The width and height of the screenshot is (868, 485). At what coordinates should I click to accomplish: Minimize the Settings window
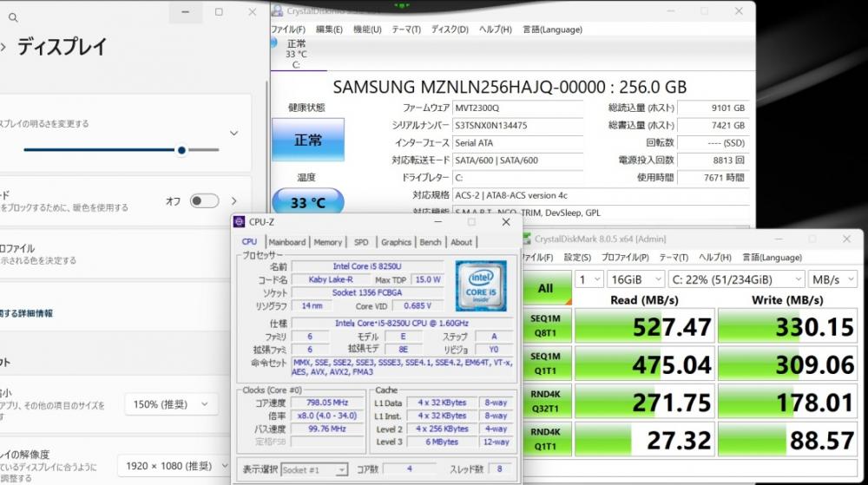(x=186, y=12)
